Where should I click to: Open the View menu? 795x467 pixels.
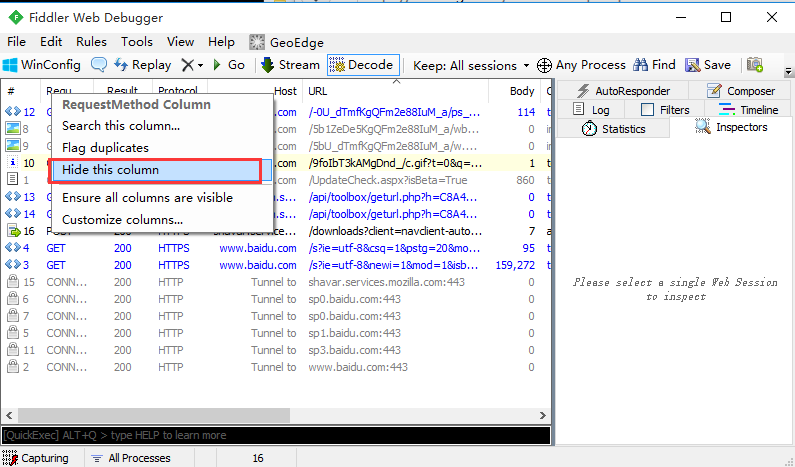180,42
